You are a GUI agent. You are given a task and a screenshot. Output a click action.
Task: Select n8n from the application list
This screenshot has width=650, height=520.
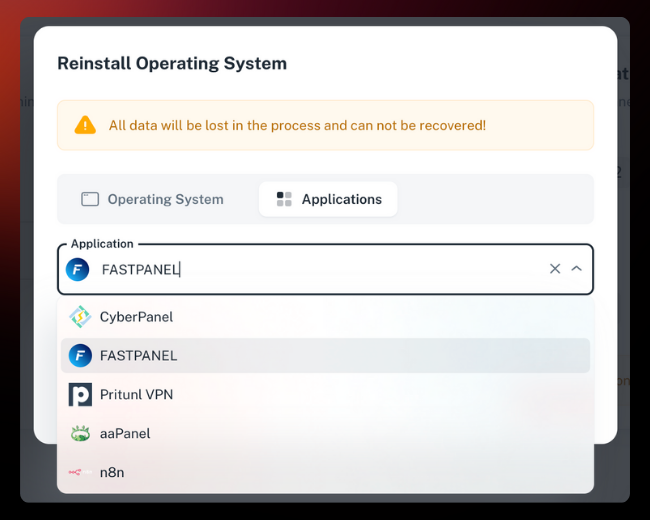[112, 472]
